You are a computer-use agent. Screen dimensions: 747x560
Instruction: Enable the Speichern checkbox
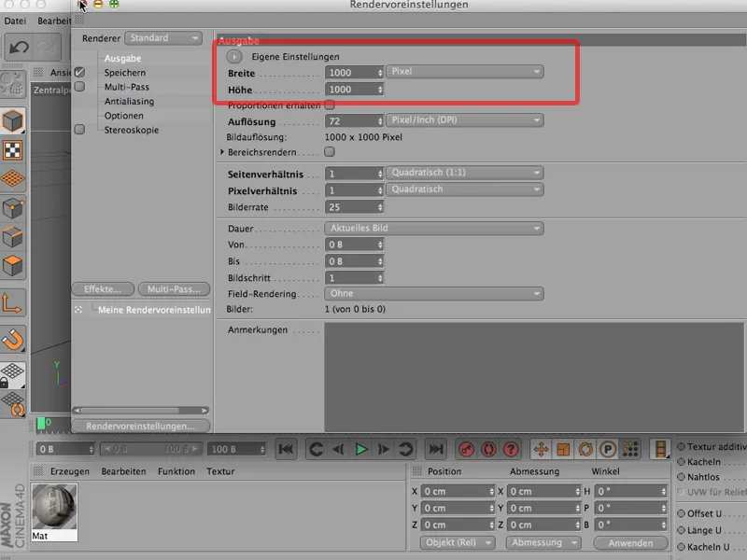(x=79, y=73)
